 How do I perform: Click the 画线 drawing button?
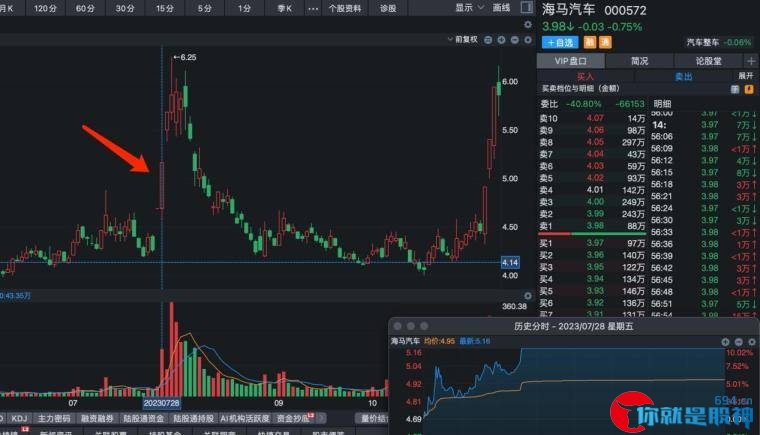pos(501,8)
